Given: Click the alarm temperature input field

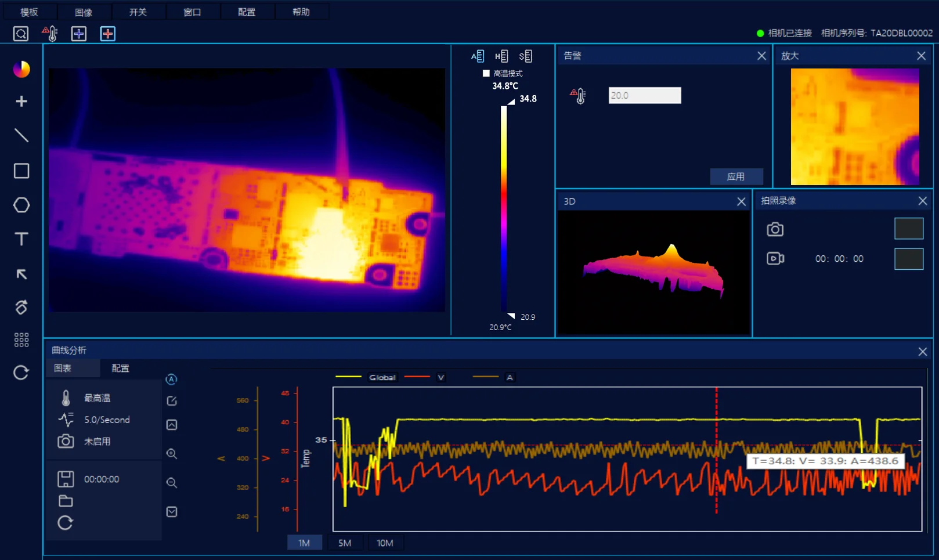Looking at the screenshot, I should click(644, 95).
